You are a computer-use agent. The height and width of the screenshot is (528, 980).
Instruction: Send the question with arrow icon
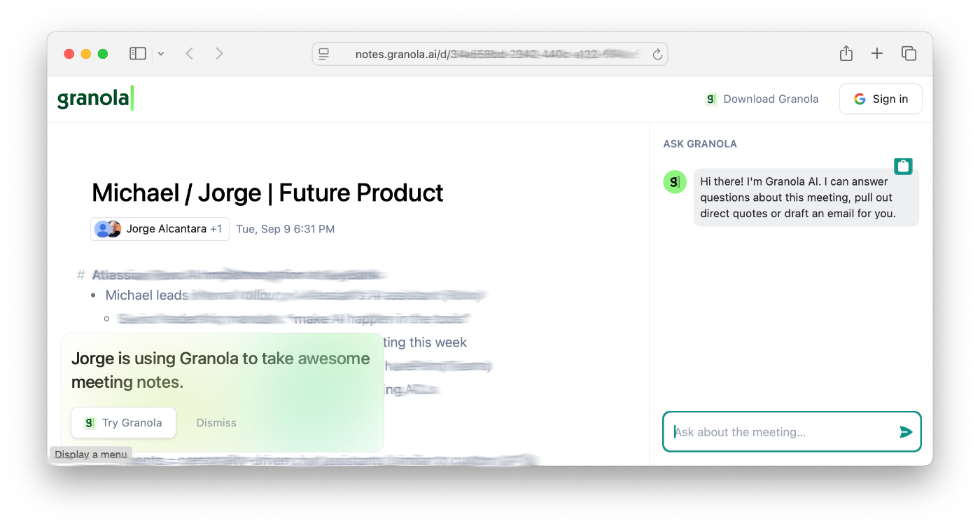[906, 432]
